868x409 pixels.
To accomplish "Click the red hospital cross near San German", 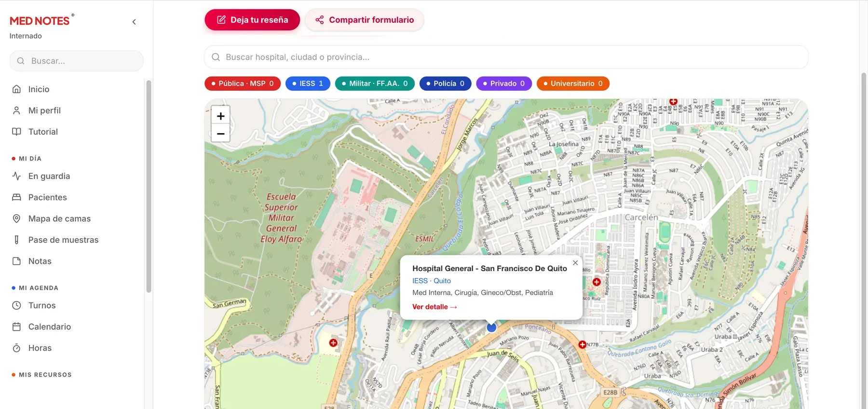I will click(333, 343).
